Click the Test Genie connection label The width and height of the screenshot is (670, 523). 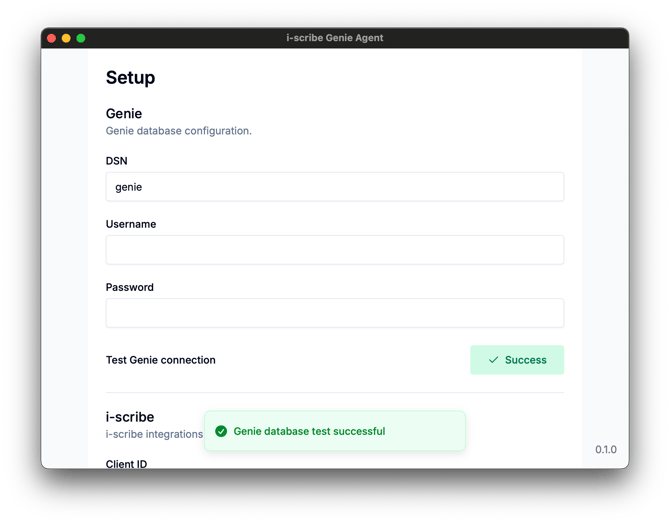click(161, 360)
